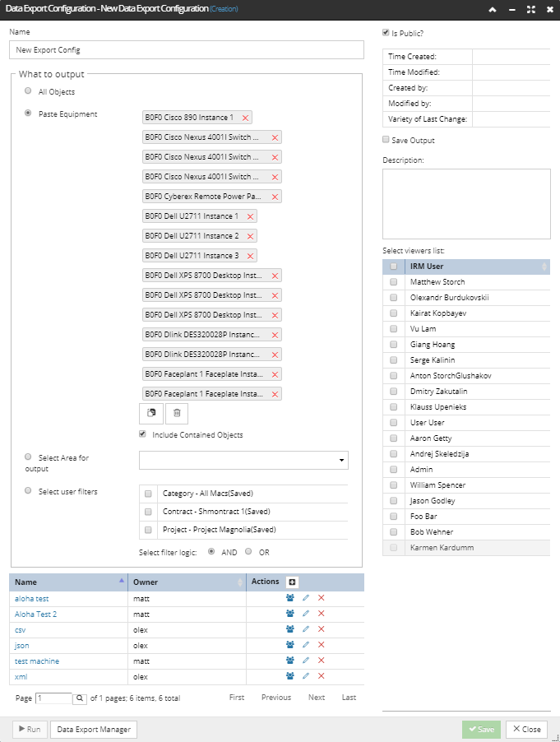Click the trash icon below equipment list
560x742 pixels.
177,413
